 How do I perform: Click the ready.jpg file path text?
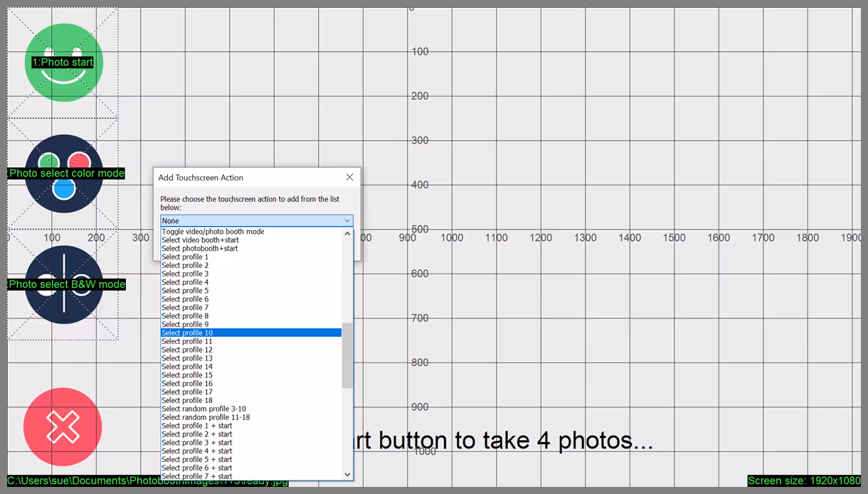pyautogui.click(x=148, y=481)
